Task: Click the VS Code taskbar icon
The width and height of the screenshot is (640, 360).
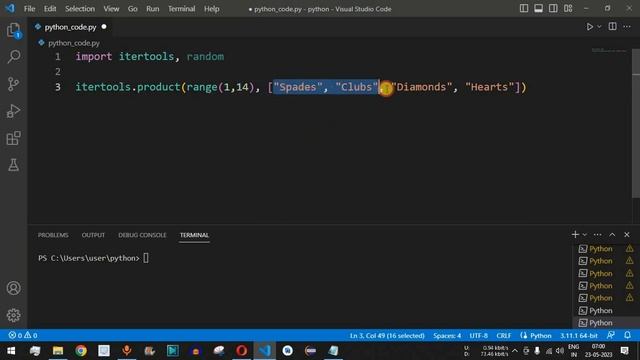Action: point(264,351)
